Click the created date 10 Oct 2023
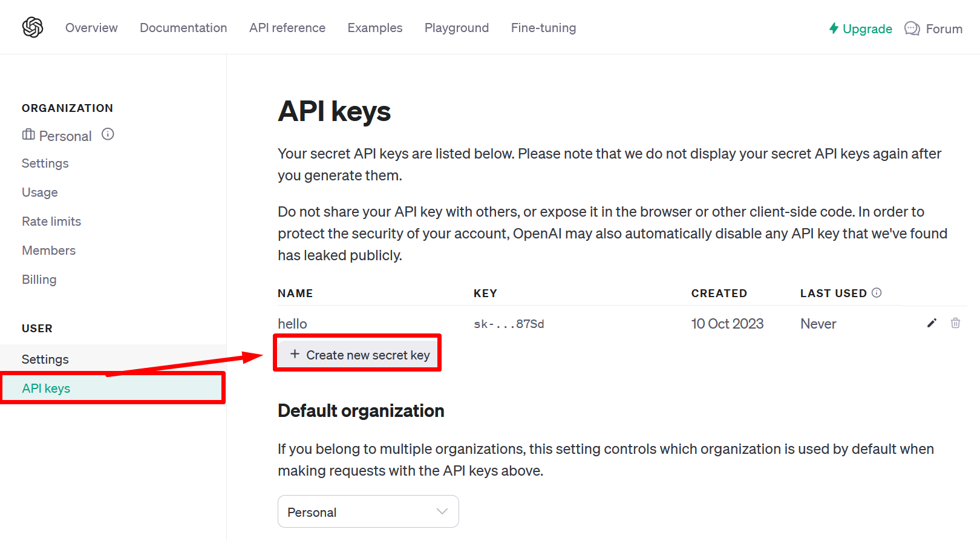 (x=727, y=324)
